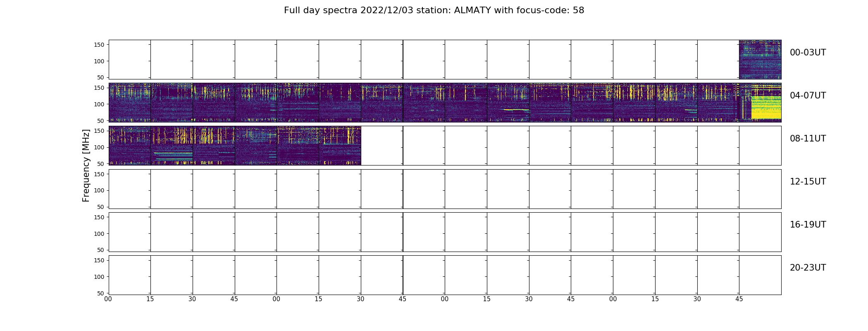Click the first spectrum panel of the 08-11UT row
This screenshot has height=331, width=868.
point(130,146)
